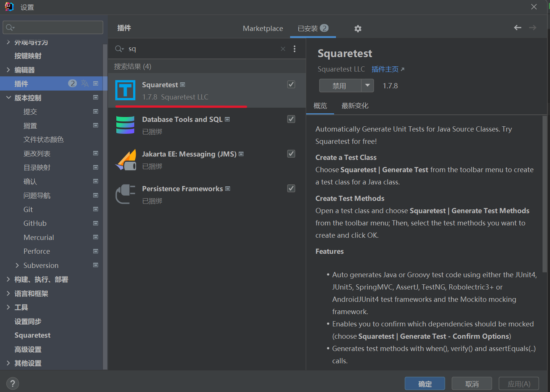Click the 禁用 disable button

click(x=340, y=86)
